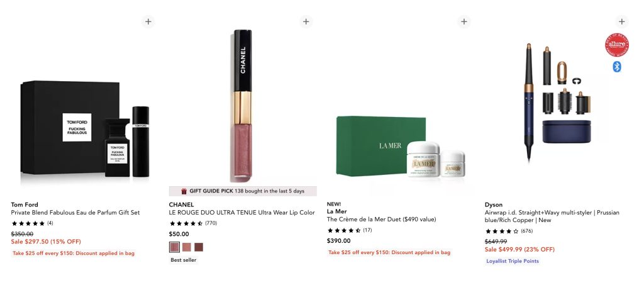The width and height of the screenshot is (644, 290).
Task: Click plus icon above Chanel lip color
Action: click(306, 21)
